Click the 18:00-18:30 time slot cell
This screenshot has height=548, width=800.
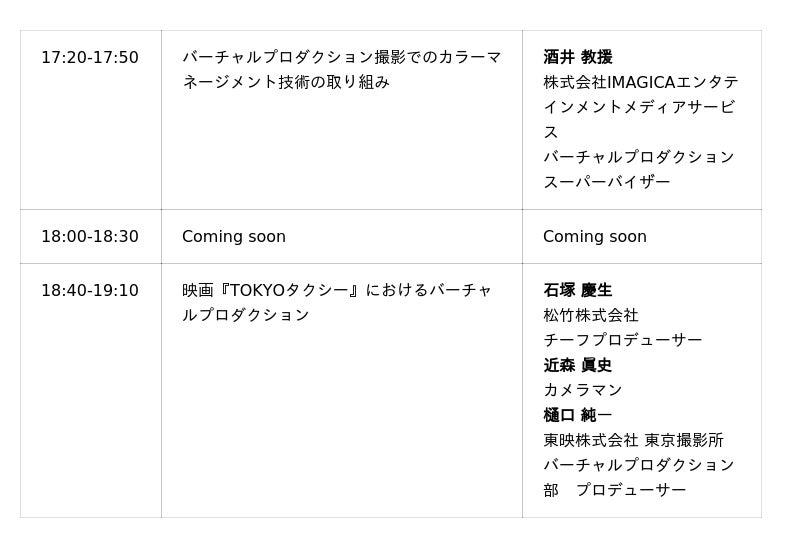click(90, 237)
